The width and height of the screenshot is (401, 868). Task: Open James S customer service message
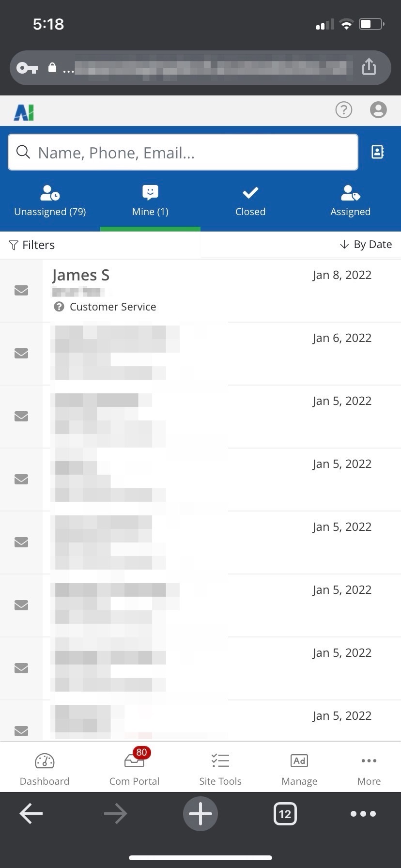(145, 290)
